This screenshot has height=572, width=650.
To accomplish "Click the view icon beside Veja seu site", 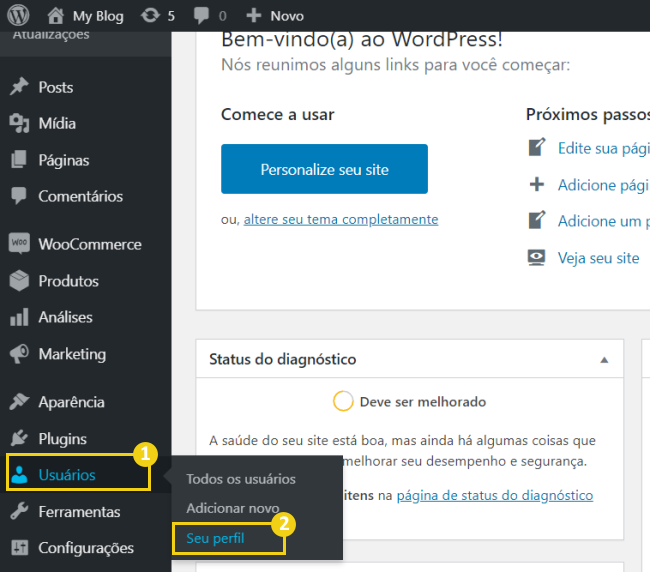I will coord(536,257).
